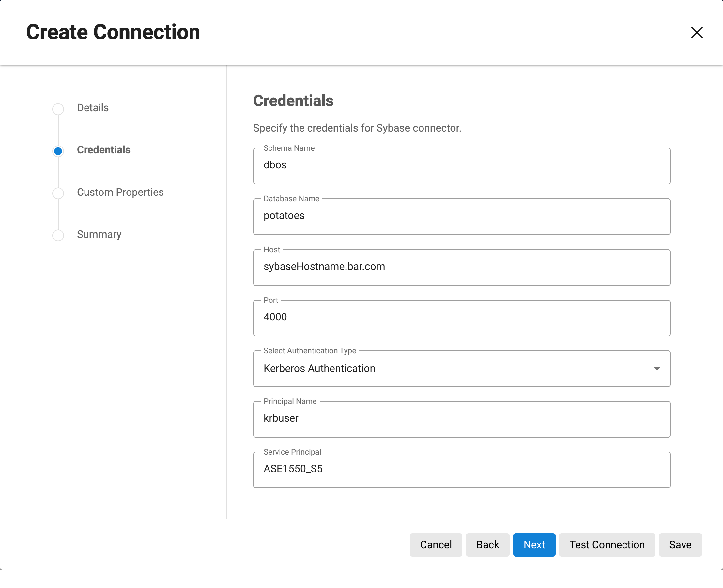The height and width of the screenshot is (588, 723).
Task: Click the Custom Properties step circle
Action: click(x=58, y=193)
